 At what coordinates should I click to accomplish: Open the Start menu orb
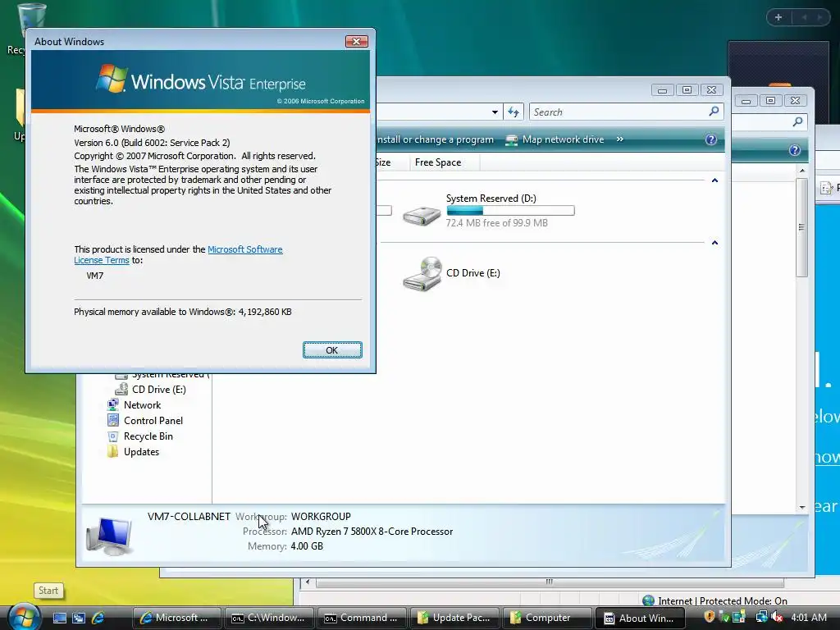click(24, 617)
